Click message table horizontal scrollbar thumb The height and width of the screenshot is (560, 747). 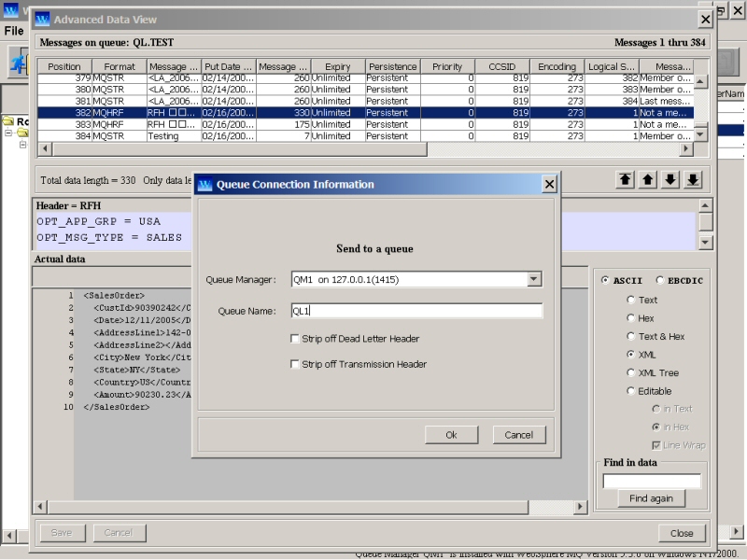point(240,149)
